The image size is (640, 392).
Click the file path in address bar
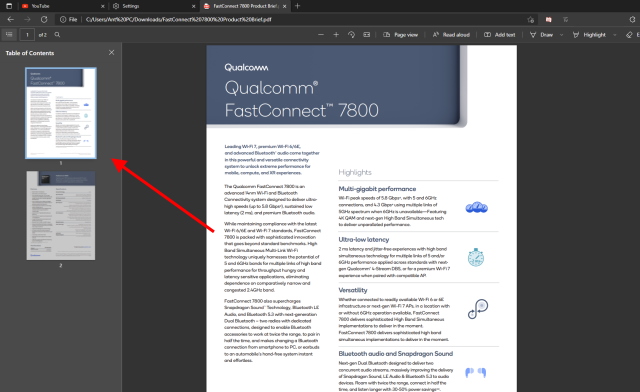178,19
